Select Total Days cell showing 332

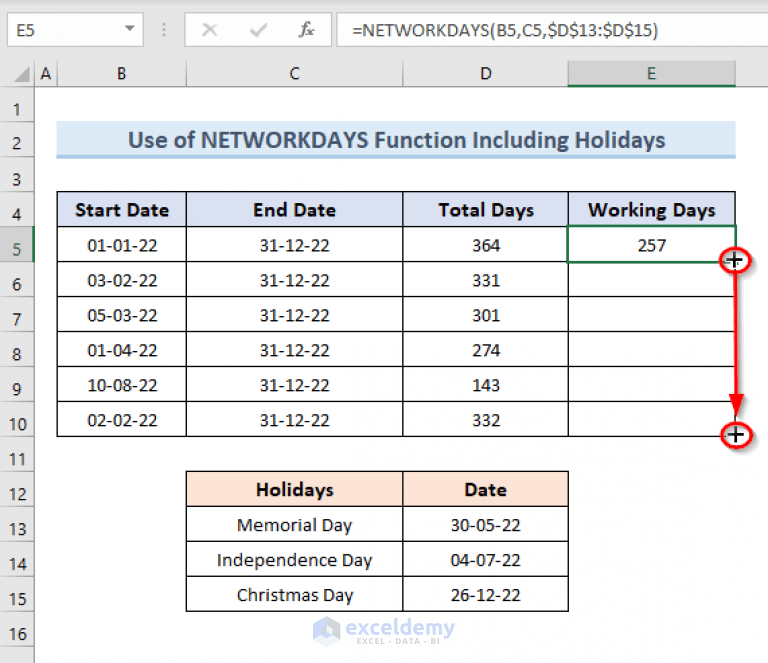click(x=485, y=420)
